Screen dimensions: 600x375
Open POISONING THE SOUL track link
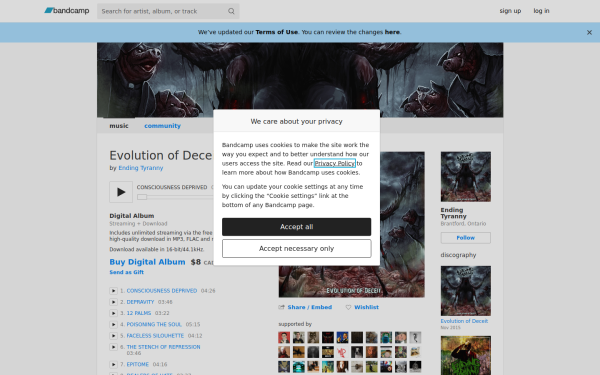[154, 324]
